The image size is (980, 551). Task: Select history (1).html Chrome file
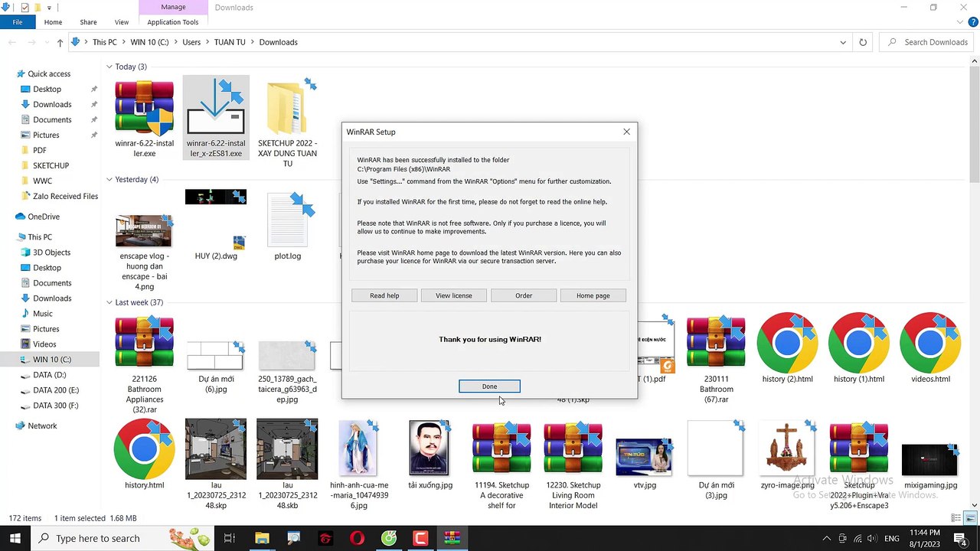click(859, 342)
